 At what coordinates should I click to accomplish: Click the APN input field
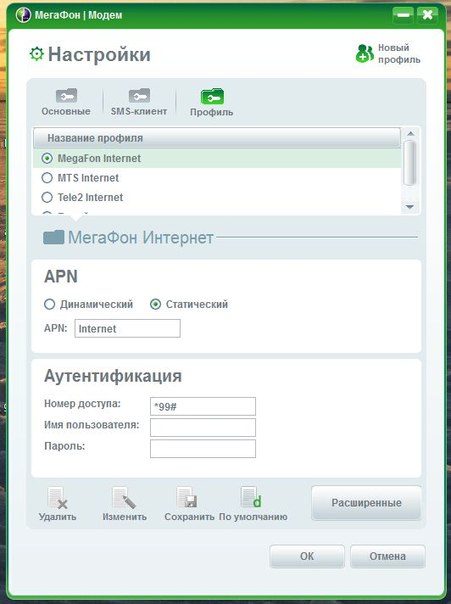point(127,329)
